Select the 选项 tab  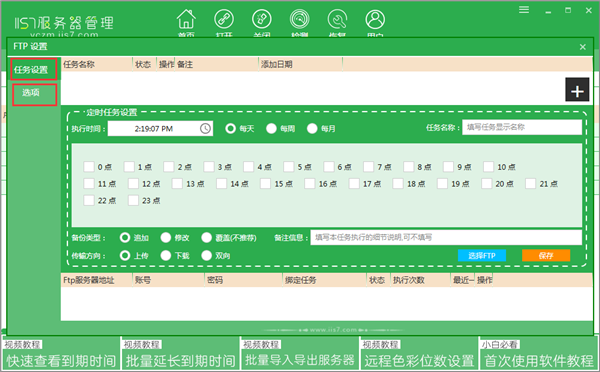34,95
